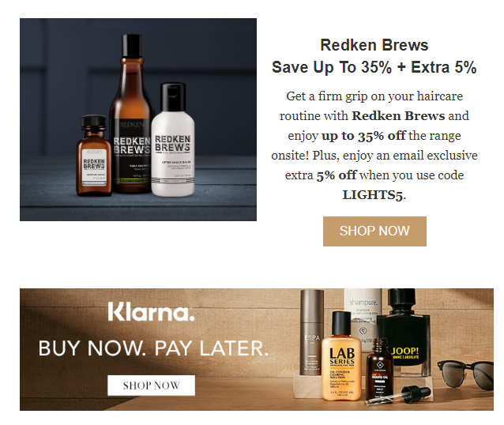
Task: Click the tall amber Redken Brews shampoo bottle
Action: pos(131,114)
